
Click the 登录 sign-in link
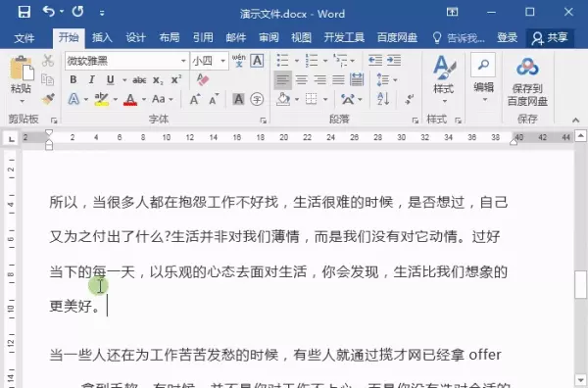click(x=508, y=37)
